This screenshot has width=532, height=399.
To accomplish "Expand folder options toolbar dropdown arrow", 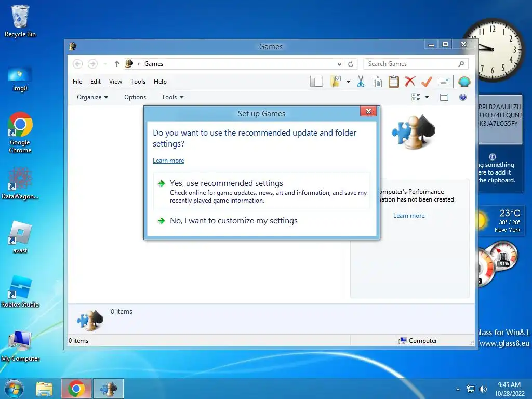I will click(349, 82).
